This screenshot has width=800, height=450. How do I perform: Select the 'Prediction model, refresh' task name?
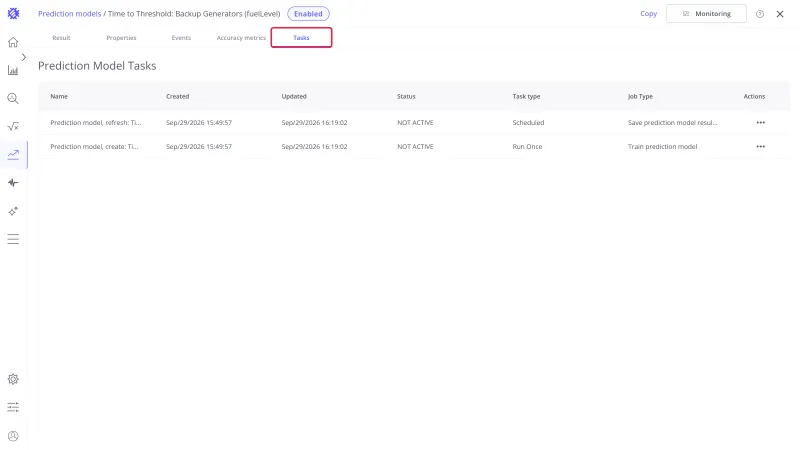95,122
